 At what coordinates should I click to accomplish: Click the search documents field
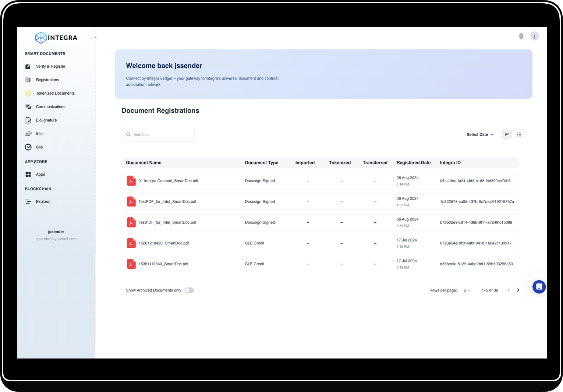(x=158, y=134)
